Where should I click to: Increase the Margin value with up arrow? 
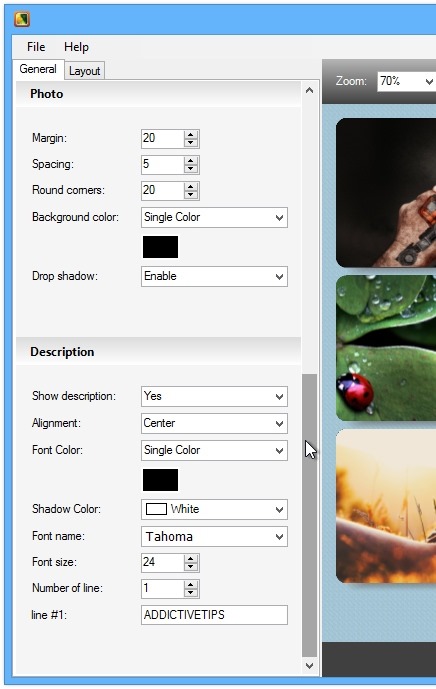(190, 134)
